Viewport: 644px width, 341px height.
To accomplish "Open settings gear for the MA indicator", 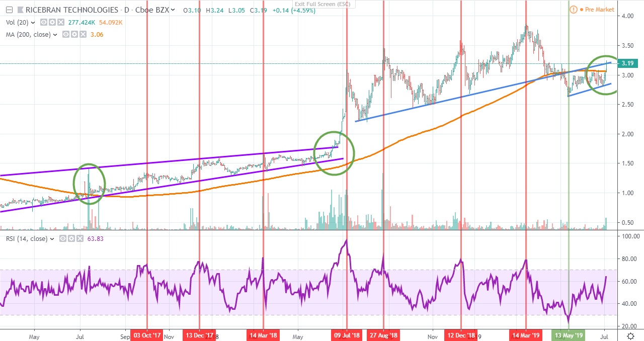I will point(74,35).
